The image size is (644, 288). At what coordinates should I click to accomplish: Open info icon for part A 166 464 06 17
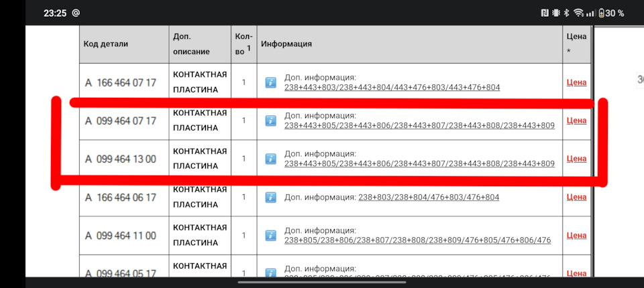coord(270,198)
